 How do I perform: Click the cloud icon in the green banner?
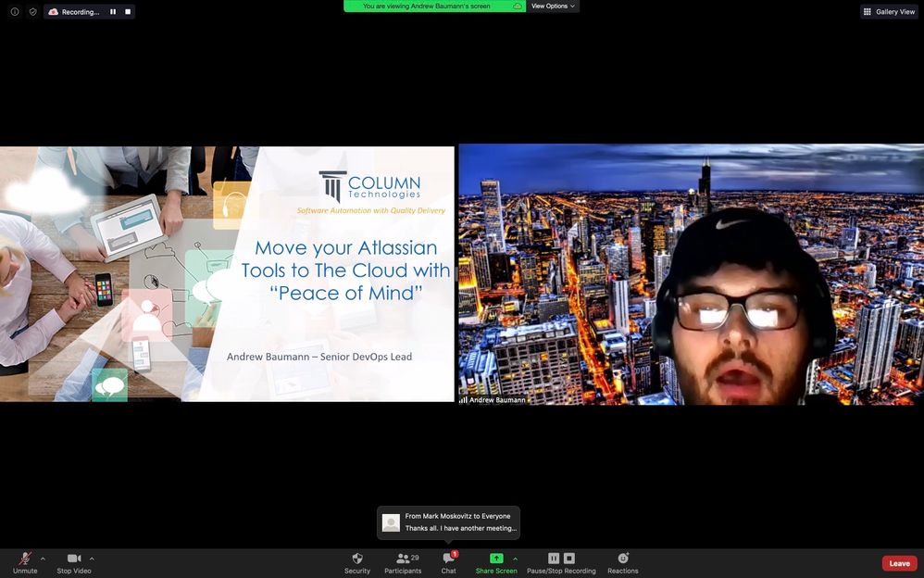point(517,6)
